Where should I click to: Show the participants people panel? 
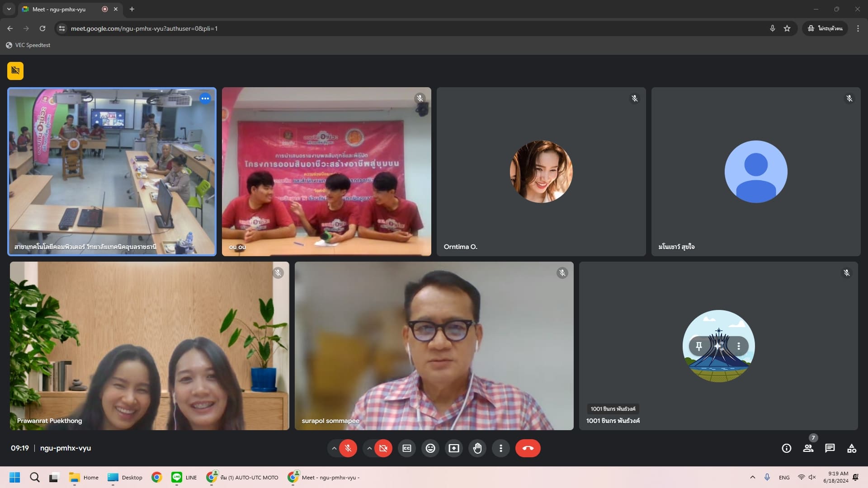[x=808, y=448]
